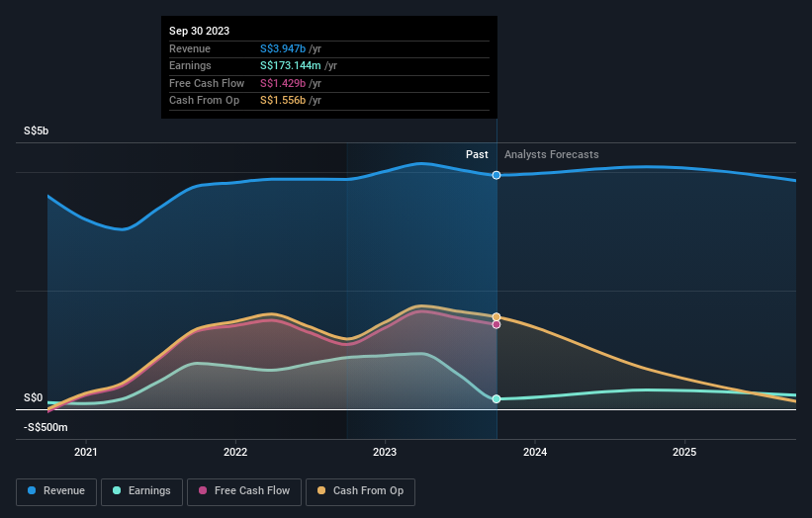812x518 pixels.
Task: Click the S$3.947b revenue value in tooltip
Action: [x=283, y=48]
